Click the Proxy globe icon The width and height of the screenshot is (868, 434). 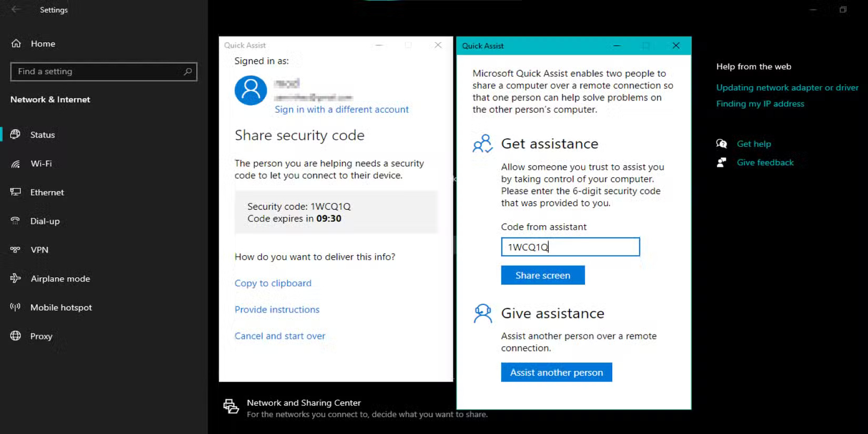(16, 336)
